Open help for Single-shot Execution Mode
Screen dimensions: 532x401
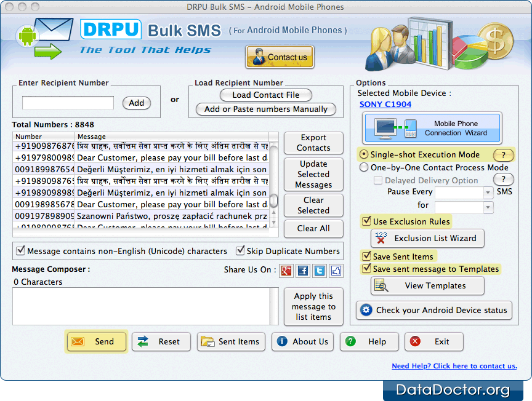[503, 155]
